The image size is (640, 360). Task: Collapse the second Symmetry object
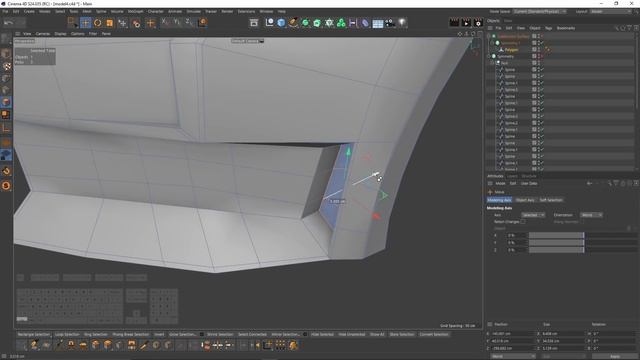tap(489, 56)
